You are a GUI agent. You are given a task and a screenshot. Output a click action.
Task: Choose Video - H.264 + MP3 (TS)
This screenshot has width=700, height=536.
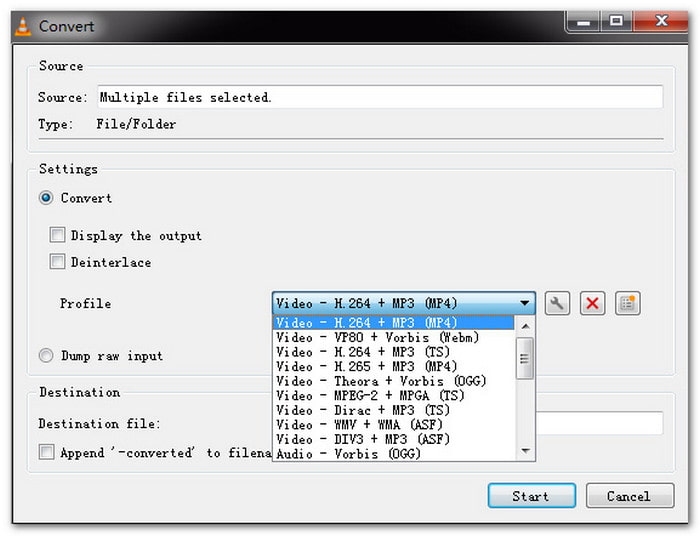[393, 352]
